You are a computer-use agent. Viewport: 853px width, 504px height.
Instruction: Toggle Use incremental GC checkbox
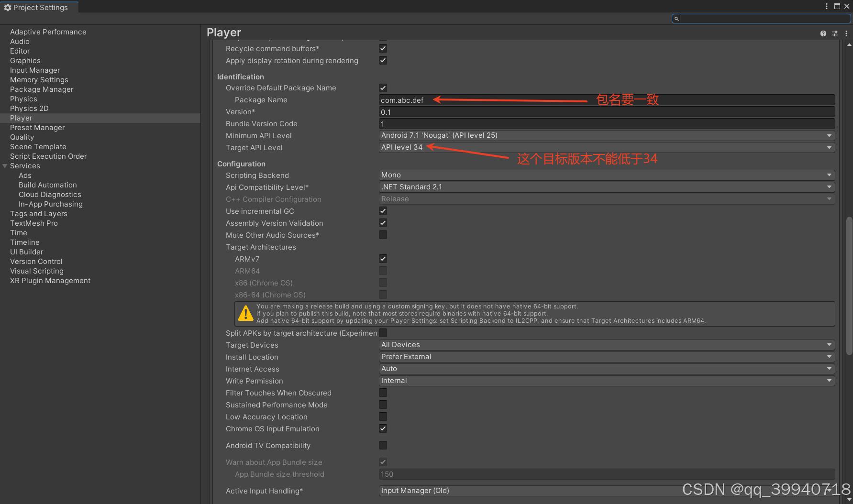point(383,211)
